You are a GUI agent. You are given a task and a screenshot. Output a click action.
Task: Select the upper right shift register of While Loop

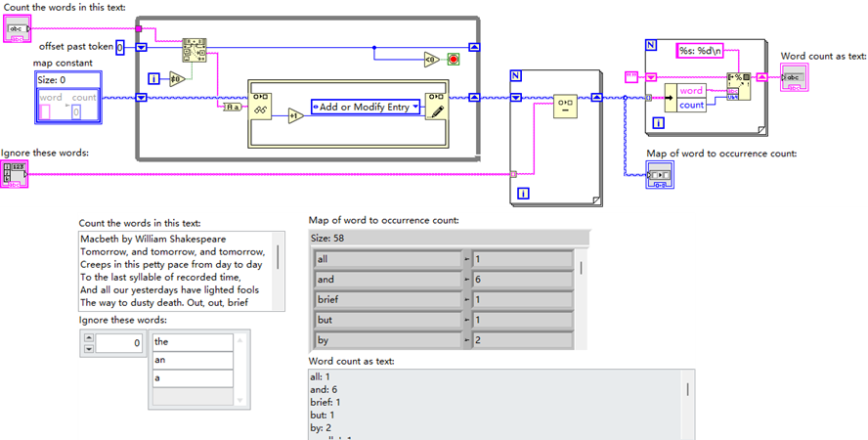(x=474, y=48)
